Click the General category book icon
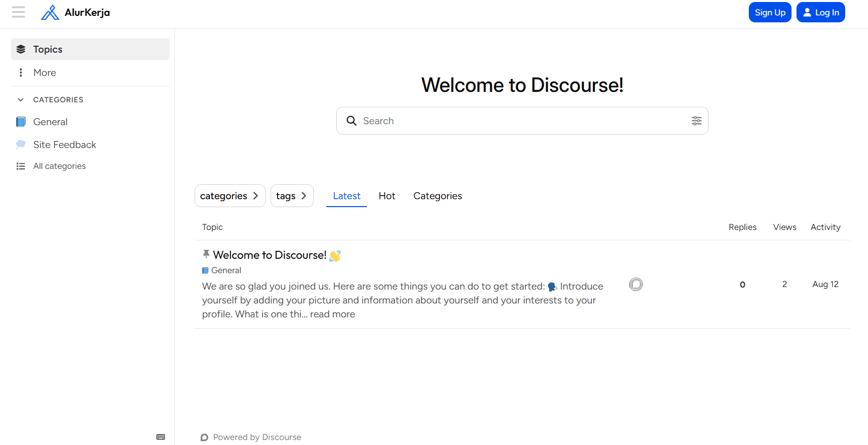This screenshot has width=868, height=445. point(21,122)
